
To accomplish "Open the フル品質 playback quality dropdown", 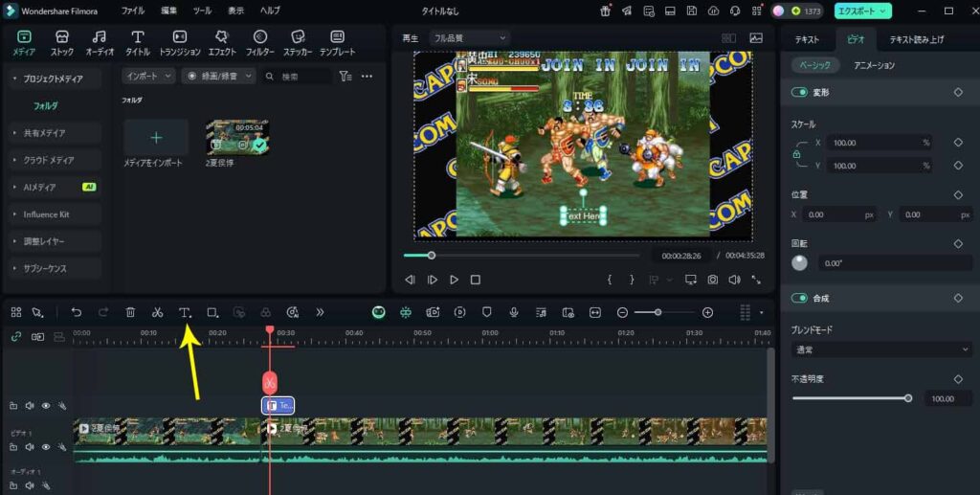I will 469,38.
